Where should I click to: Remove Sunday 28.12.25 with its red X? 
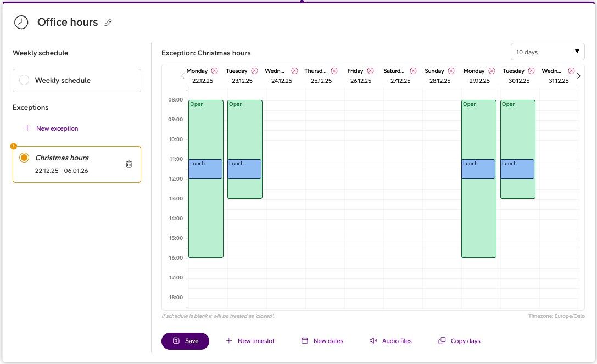pyautogui.click(x=451, y=71)
